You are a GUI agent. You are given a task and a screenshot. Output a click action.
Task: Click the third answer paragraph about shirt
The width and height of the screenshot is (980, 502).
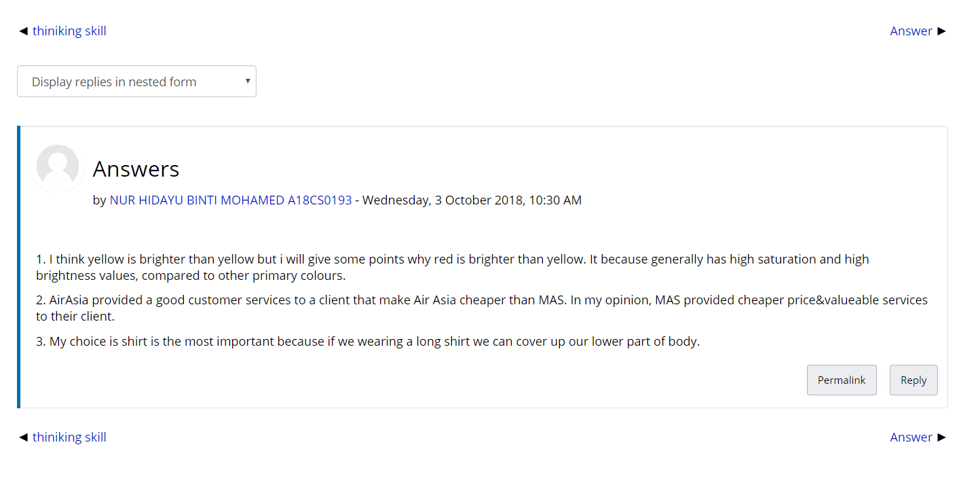(x=367, y=342)
